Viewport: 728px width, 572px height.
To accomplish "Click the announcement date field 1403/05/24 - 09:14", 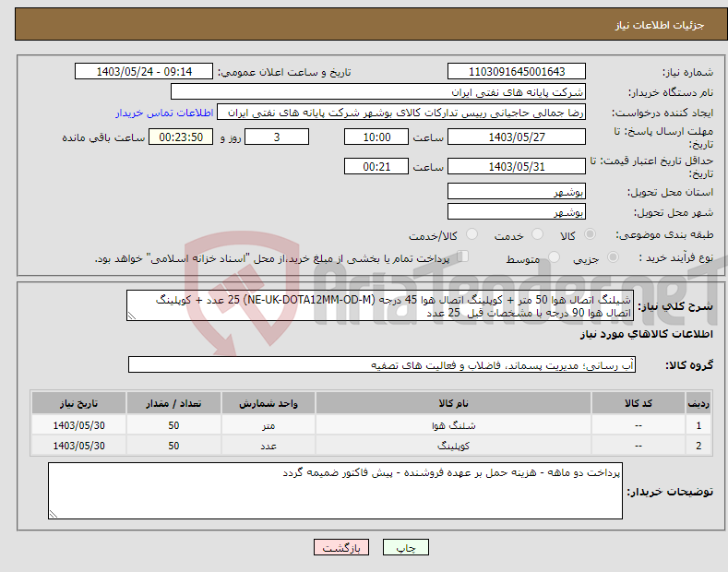I will pyautogui.click(x=144, y=72).
